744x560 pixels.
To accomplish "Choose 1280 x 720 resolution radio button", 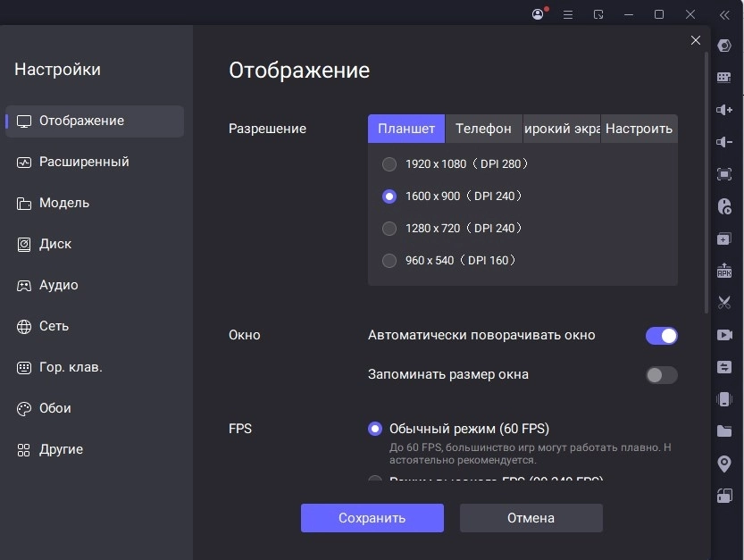I will click(x=389, y=229).
